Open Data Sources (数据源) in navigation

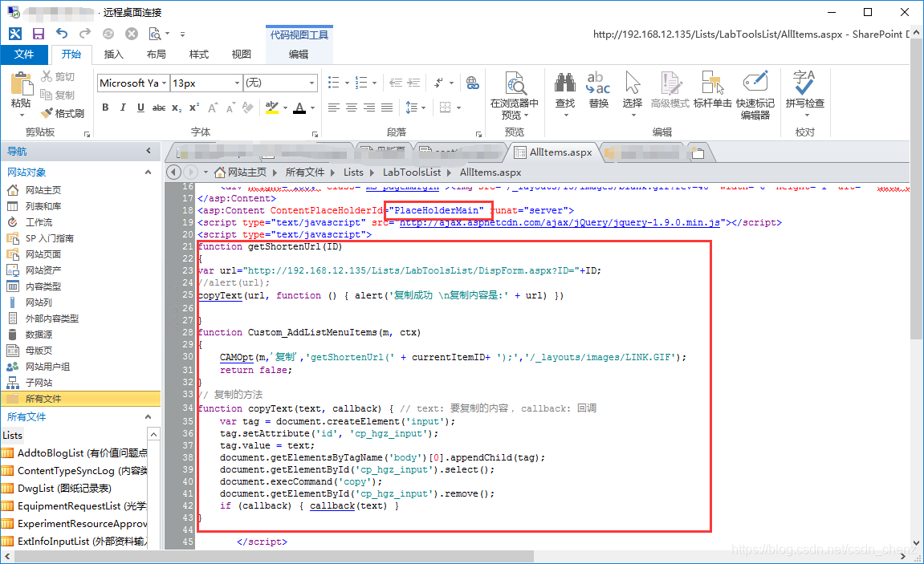pyautogui.click(x=39, y=335)
